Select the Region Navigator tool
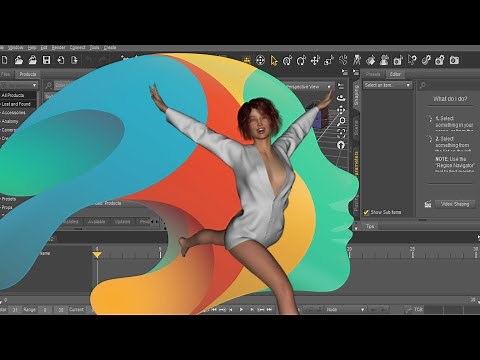This screenshot has width=480, height=360. coord(384,60)
